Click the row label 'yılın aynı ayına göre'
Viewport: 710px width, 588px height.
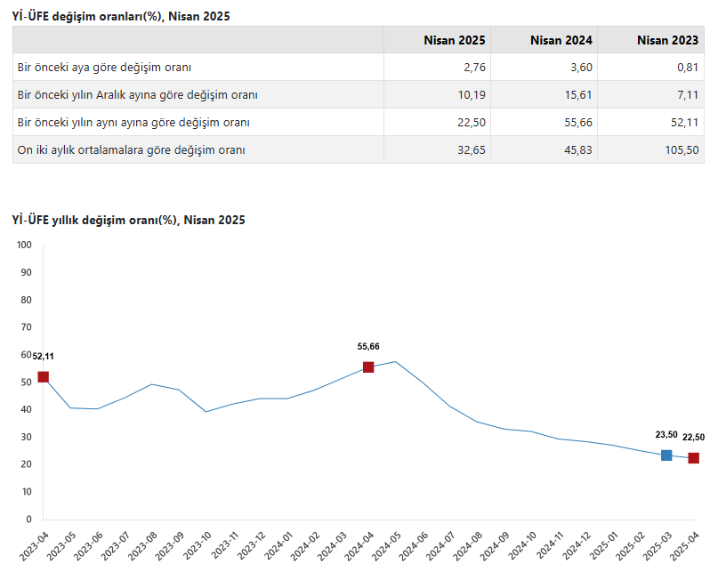click(x=133, y=123)
